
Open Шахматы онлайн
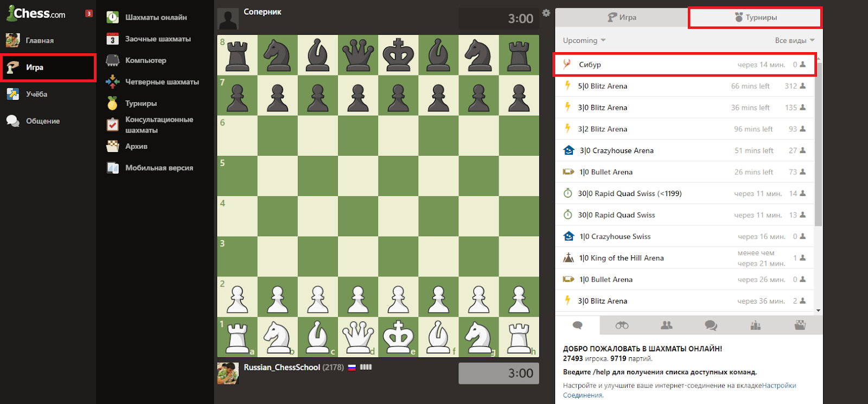pos(156,17)
